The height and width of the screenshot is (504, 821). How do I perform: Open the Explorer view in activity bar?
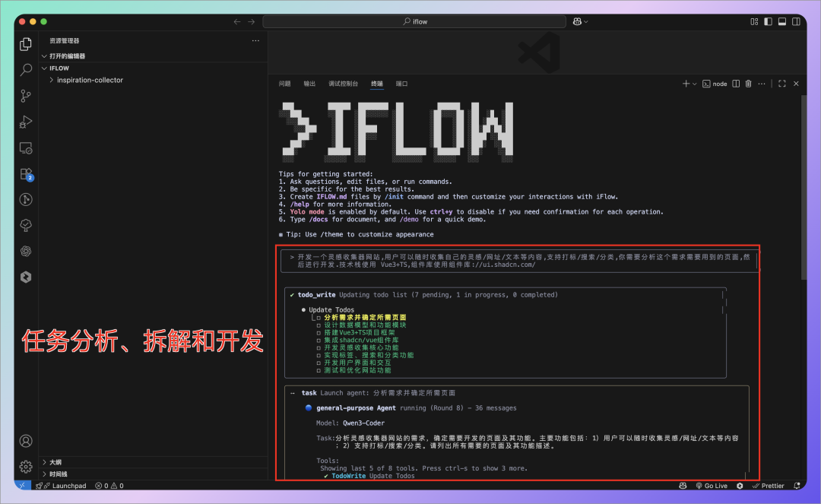[x=26, y=44]
